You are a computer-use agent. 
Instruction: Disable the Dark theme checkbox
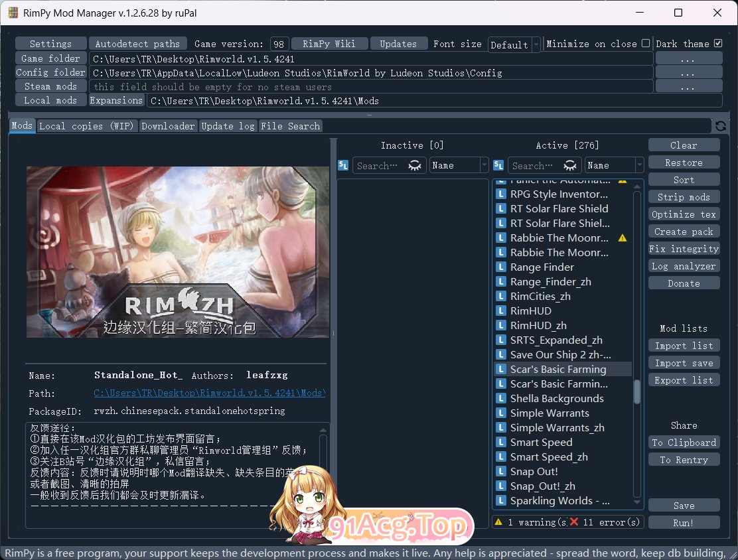point(717,44)
